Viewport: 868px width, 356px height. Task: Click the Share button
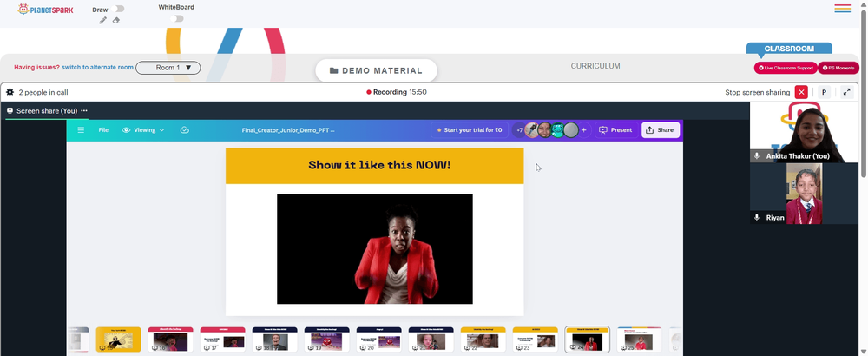click(661, 130)
